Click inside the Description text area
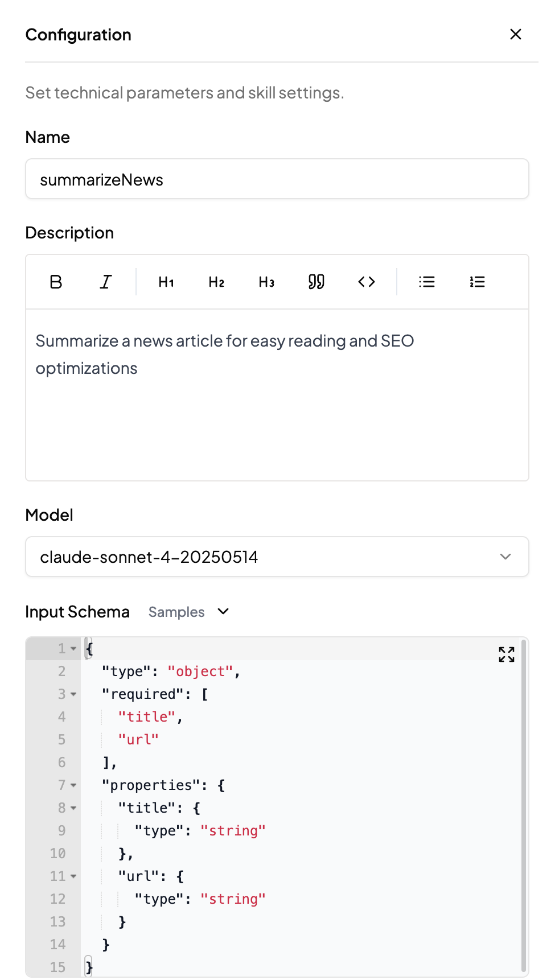 click(x=277, y=395)
